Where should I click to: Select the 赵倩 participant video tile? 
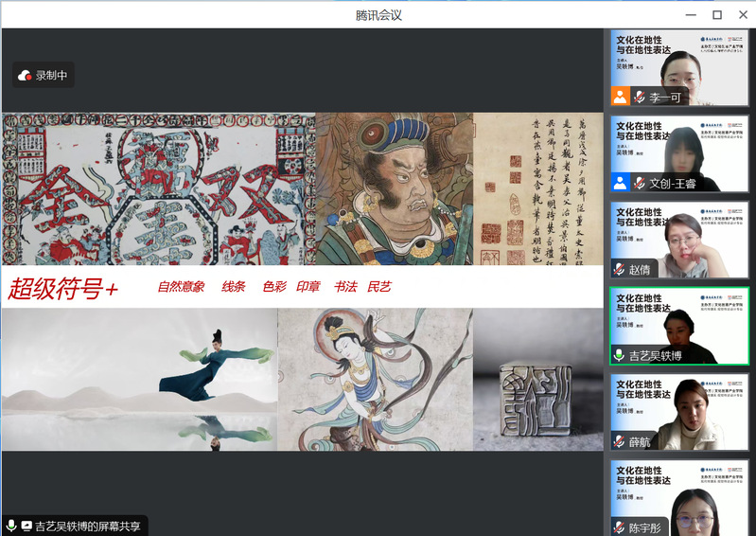[679, 240]
